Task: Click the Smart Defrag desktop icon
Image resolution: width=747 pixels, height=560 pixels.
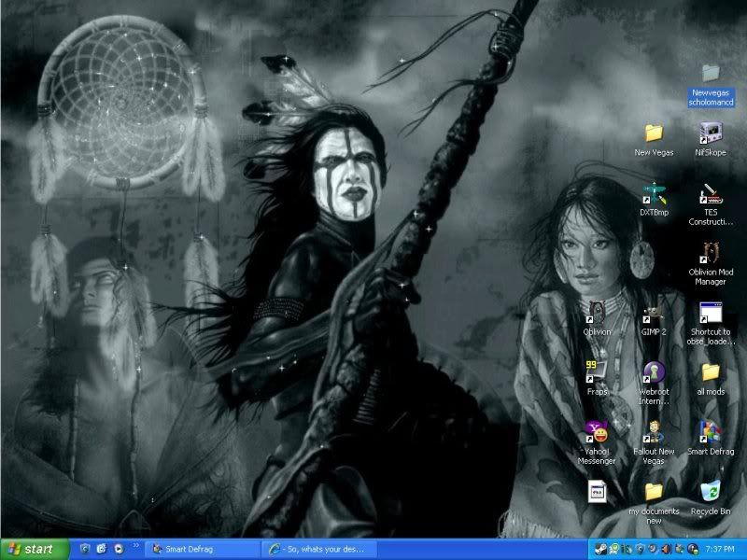Action: [x=710, y=432]
